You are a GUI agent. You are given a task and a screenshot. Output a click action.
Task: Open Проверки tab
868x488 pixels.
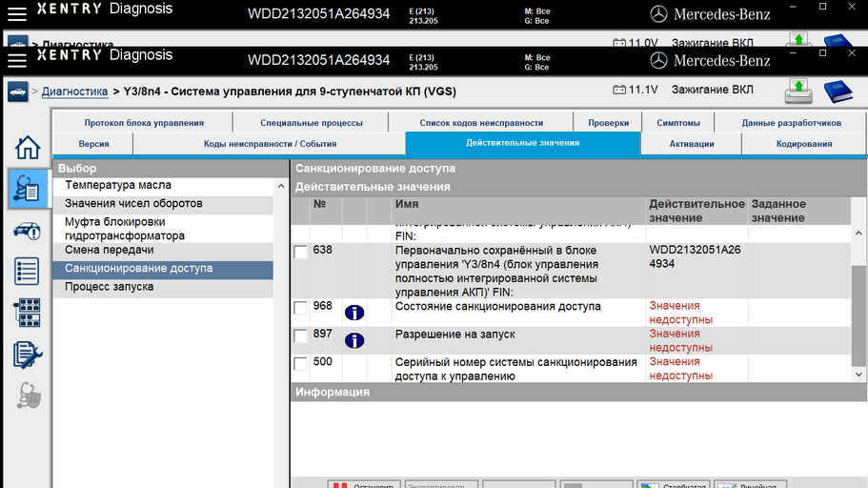(609, 123)
